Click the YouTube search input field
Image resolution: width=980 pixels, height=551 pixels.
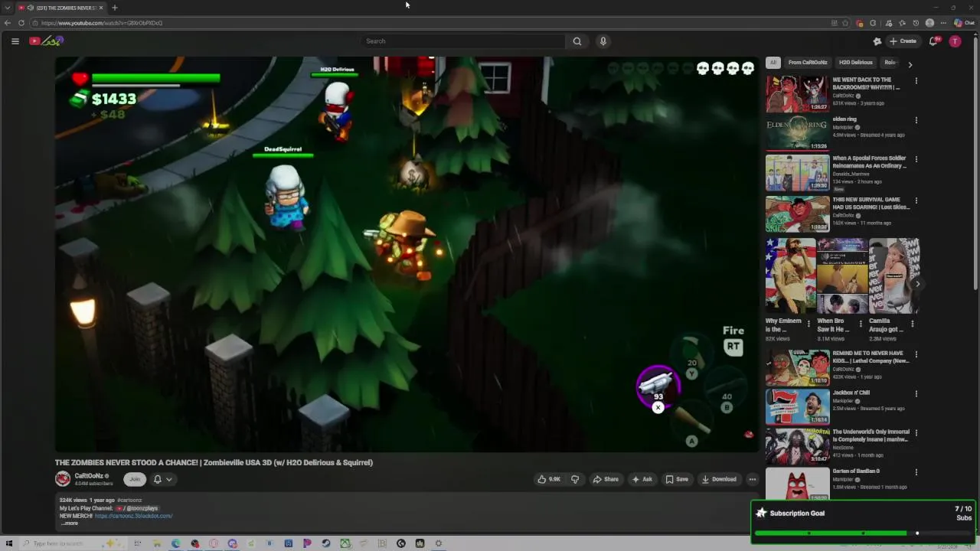pyautogui.click(x=463, y=41)
